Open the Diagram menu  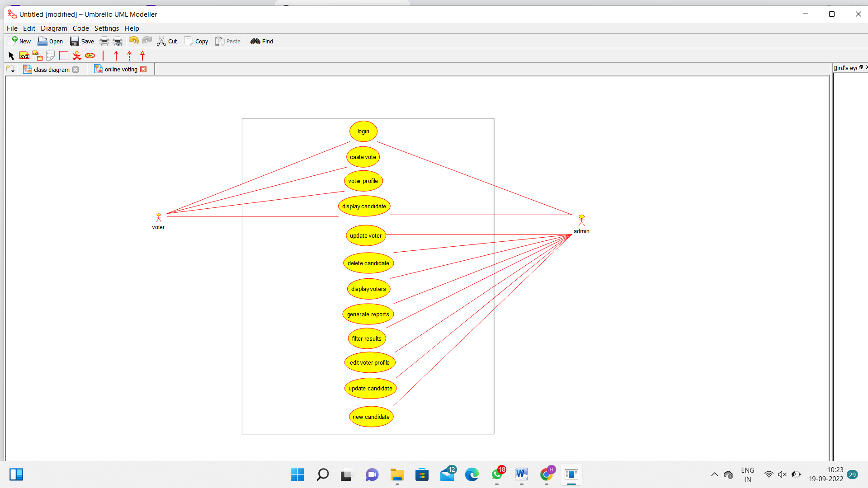[x=54, y=28]
